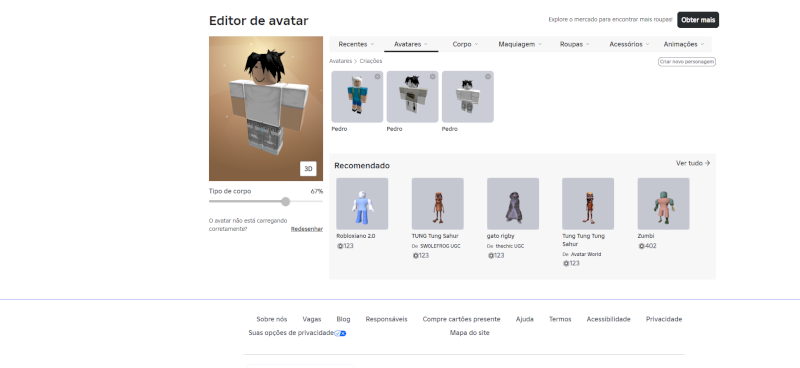
Task: Select the small plain-white Pedro avatar
Action: (x=467, y=96)
